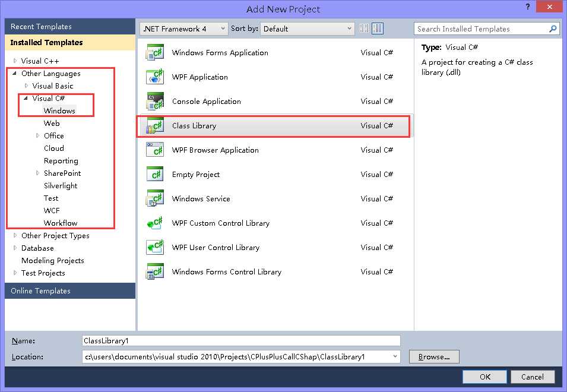Viewport: 567px width, 392px height.
Task: Click the Cancel button
Action: (533, 377)
